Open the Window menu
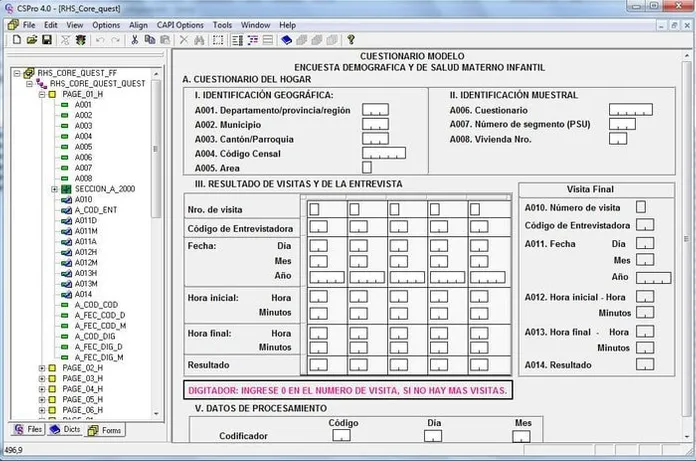Screen dimensions: 696x461 [x=255, y=25]
